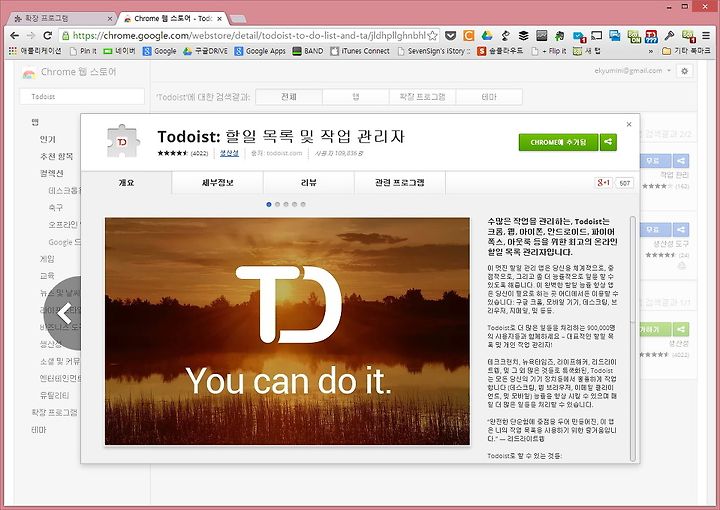Click the browser forward arrow
Image resolution: width=720 pixels, height=510 pixels.
pos(31,35)
